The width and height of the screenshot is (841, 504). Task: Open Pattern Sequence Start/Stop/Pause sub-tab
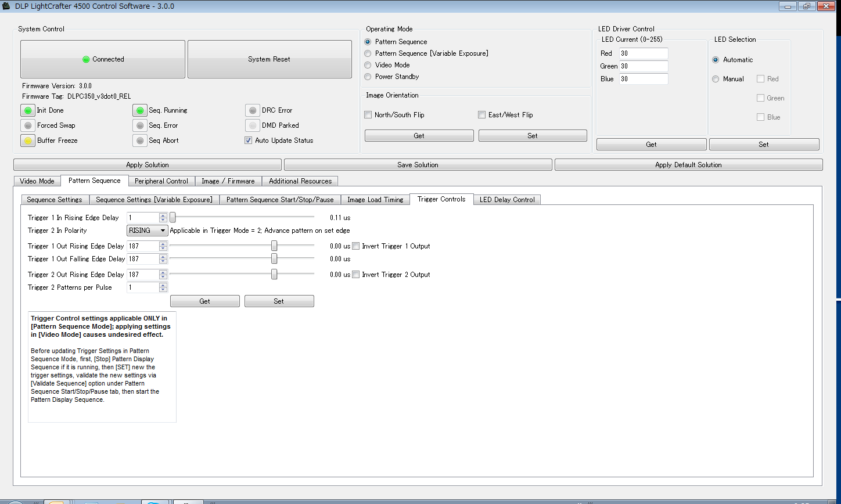[x=280, y=200]
